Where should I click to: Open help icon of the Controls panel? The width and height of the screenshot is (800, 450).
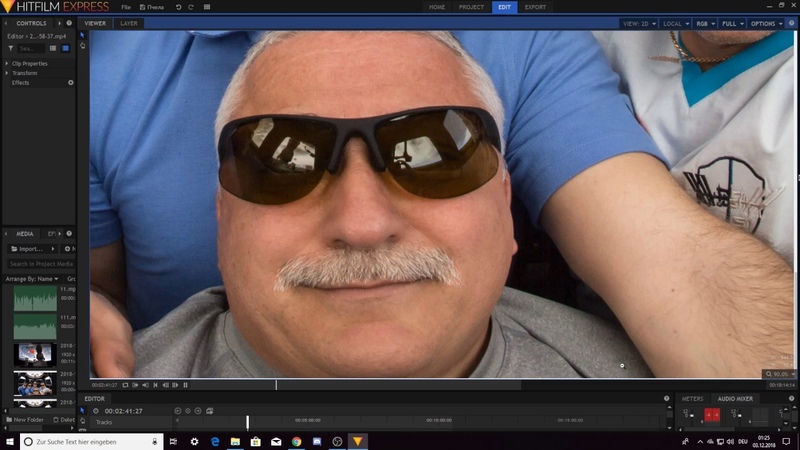[69, 23]
